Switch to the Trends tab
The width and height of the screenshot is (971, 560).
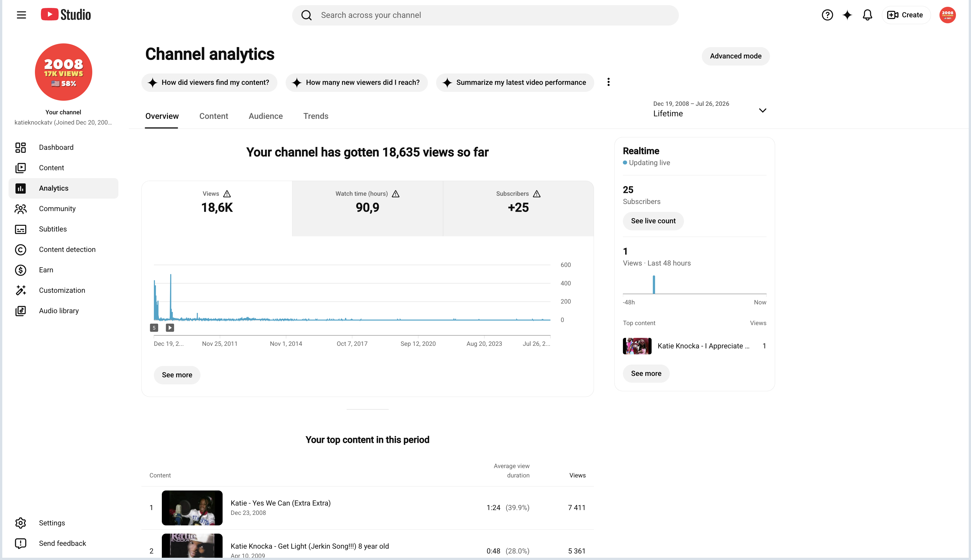316,116
